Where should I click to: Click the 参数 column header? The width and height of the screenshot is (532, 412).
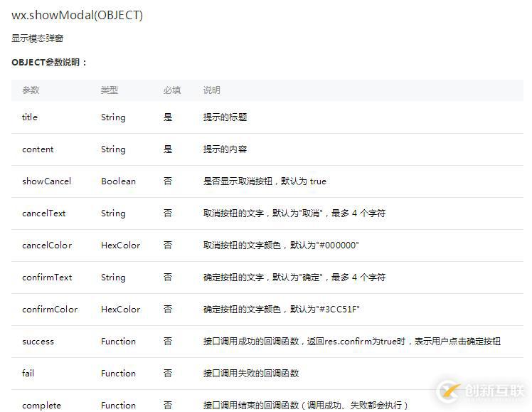click(x=31, y=90)
